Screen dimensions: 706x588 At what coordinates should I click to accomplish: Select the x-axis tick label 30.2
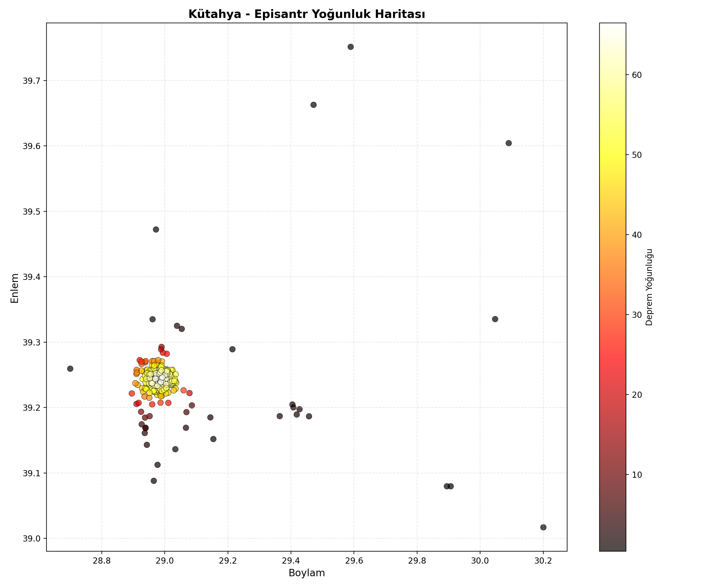coord(543,560)
